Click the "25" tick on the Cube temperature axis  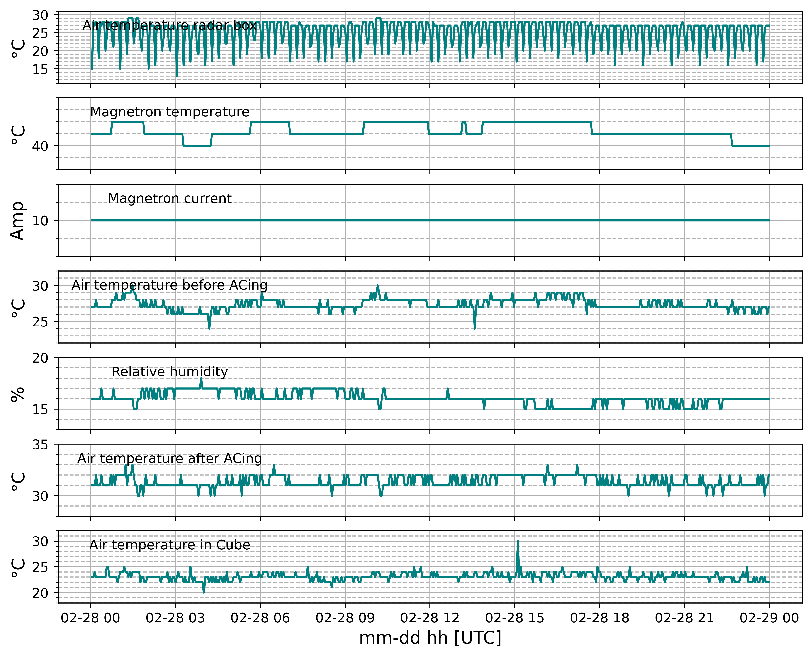[40, 567]
